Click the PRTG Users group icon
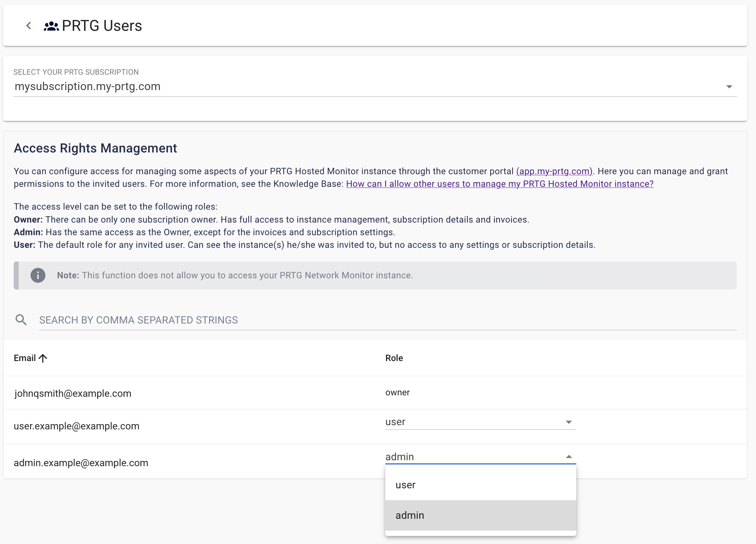Screen dimensions: 756x544 pyautogui.click(x=51, y=26)
